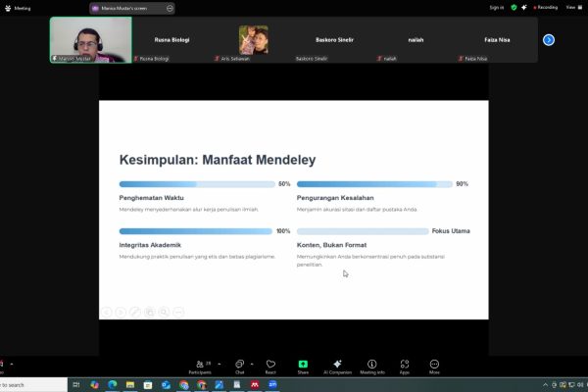Click the Penghematan Waktu 50% progress bar
Viewport: 588px width, 392px height.
[197, 184]
